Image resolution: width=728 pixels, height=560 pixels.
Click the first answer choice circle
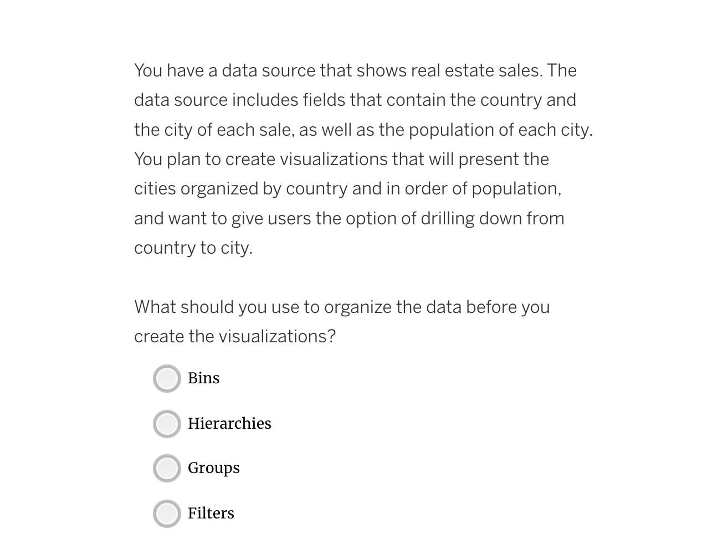166,379
